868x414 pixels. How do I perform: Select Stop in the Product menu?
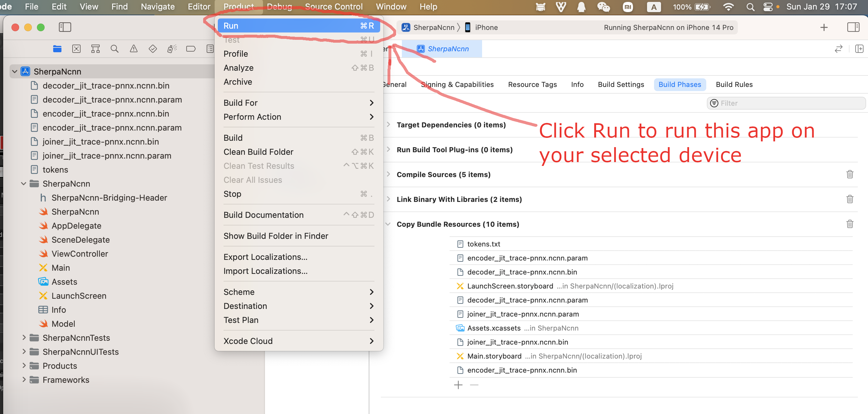(x=299, y=194)
